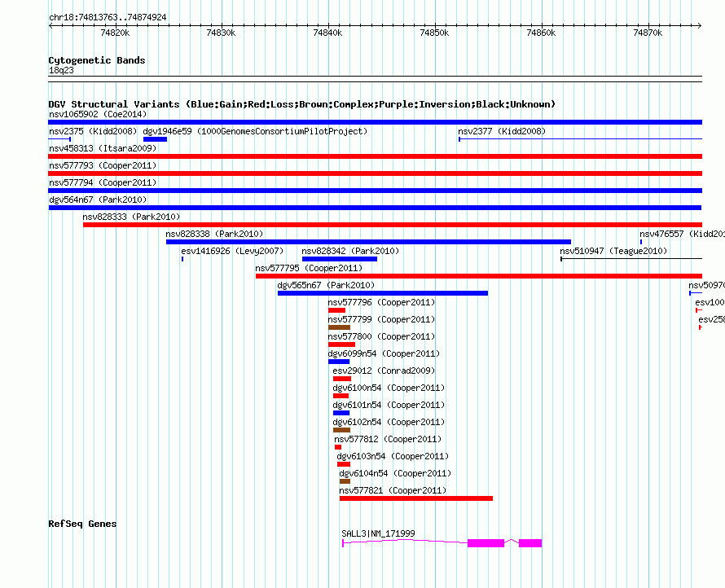Viewport: 725px width, 588px height.
Task: Select the nsv577800 (Cooper2011) red bar
Action: (x=341, y=344)
